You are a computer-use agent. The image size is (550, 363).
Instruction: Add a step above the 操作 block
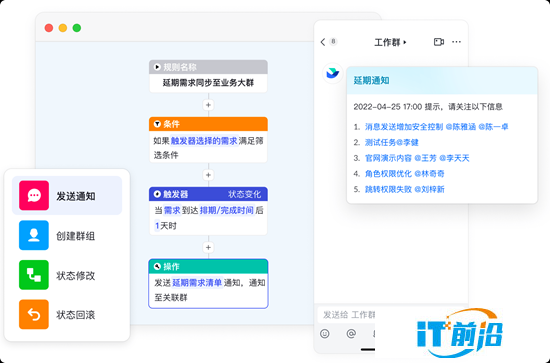(208, 247)
